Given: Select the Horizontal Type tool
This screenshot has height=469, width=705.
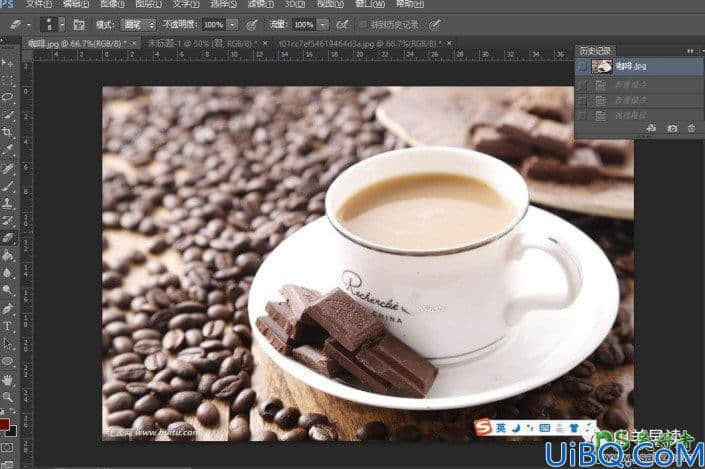Looking at the screenshot, I should pyautogui.click(x=7, y=326).
